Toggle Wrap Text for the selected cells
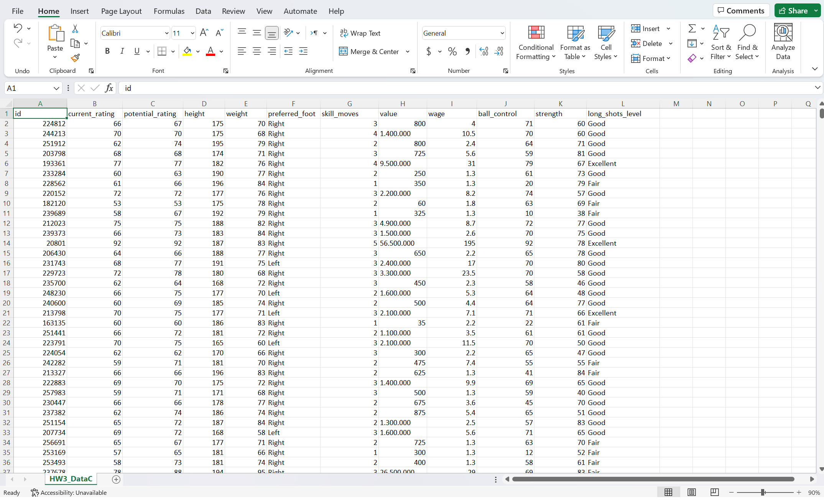824x504 pixels. [x=360, y=33]
